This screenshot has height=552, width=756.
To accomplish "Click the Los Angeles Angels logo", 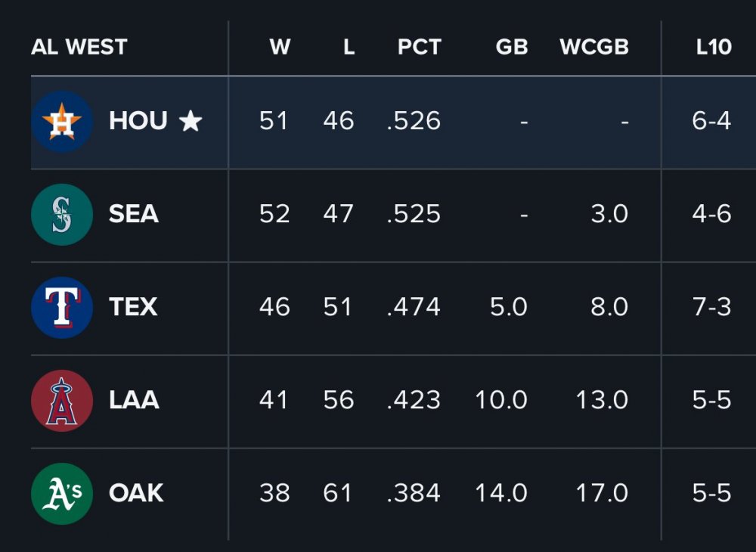I will 62,401.
